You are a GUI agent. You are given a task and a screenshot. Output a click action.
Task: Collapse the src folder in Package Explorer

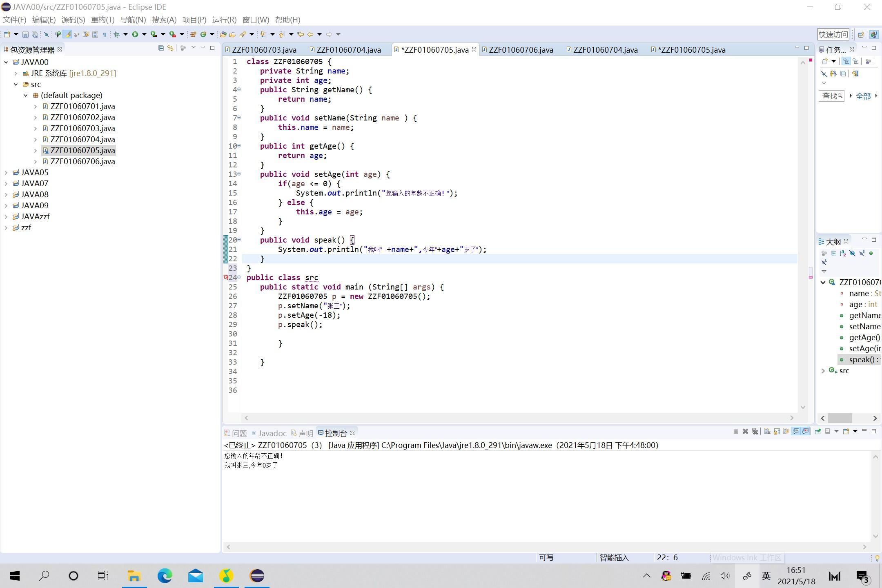pyautogui.click(x=16, y=84)
